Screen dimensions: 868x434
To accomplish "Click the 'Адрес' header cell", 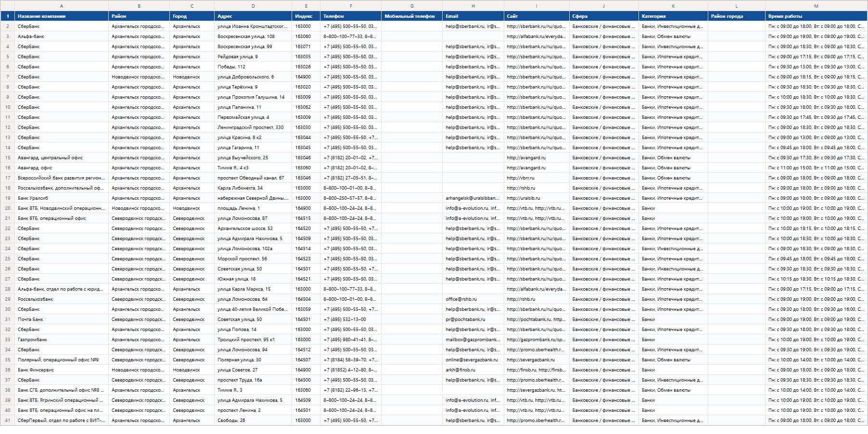I will click(253, 16).
